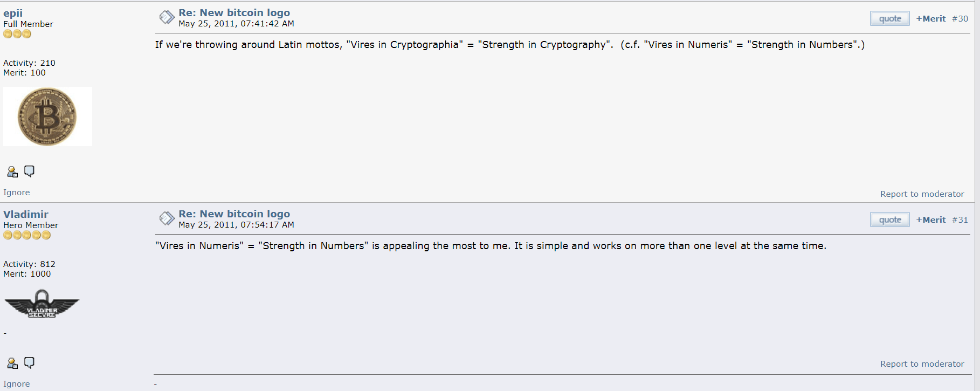Viewport: 980px width, 391px height.
Task: Click the post icon beside Vladimir's post title
Action: (x=167, y=219)
